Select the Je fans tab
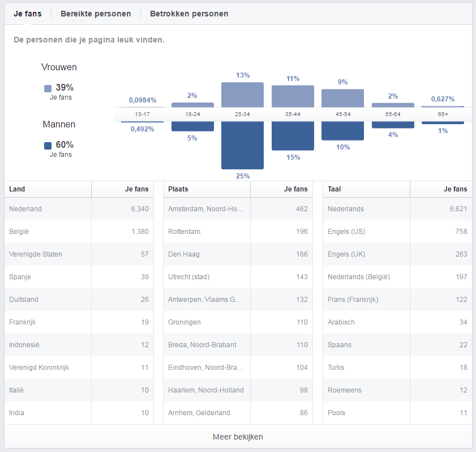 point(27,13)
